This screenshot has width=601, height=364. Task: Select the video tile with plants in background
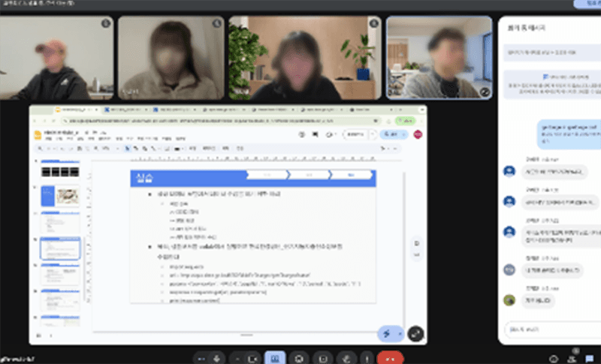coord(305,58)
